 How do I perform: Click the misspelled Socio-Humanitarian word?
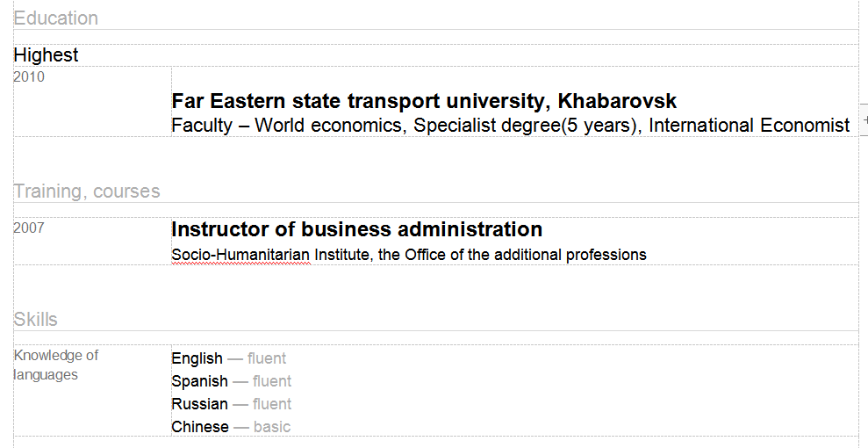[x=240, y=255]
